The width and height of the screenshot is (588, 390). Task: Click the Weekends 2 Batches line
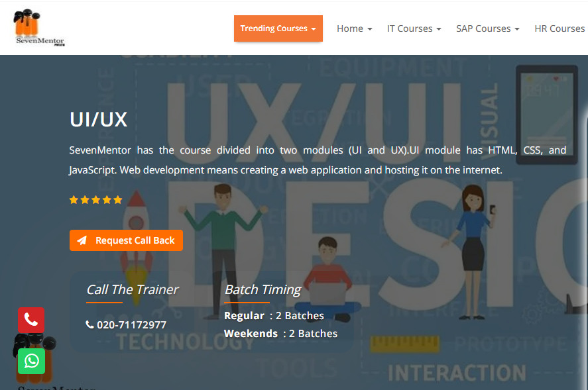(280, 333)
